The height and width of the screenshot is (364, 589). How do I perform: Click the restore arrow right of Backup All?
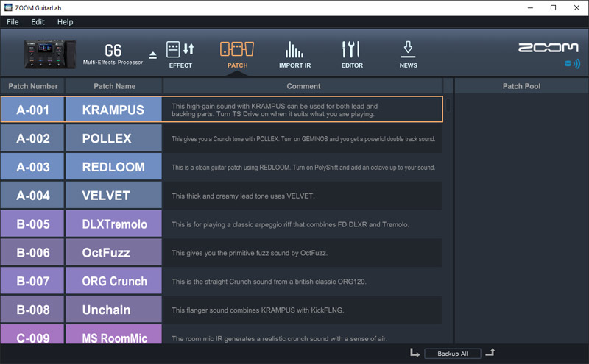tap(490, 353)
